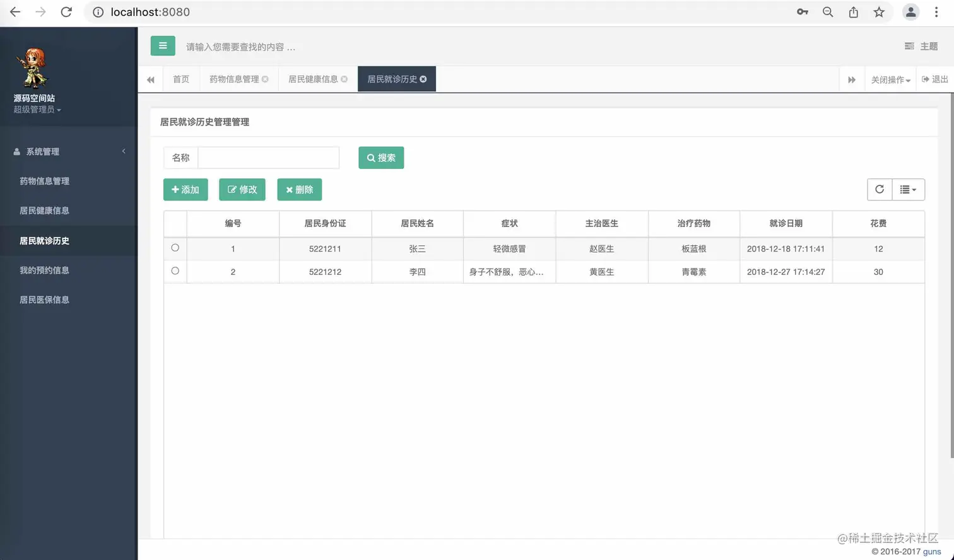The image size is (954, 560).
Task: Click the page vertical scrollbar
Action: (951, 274)
